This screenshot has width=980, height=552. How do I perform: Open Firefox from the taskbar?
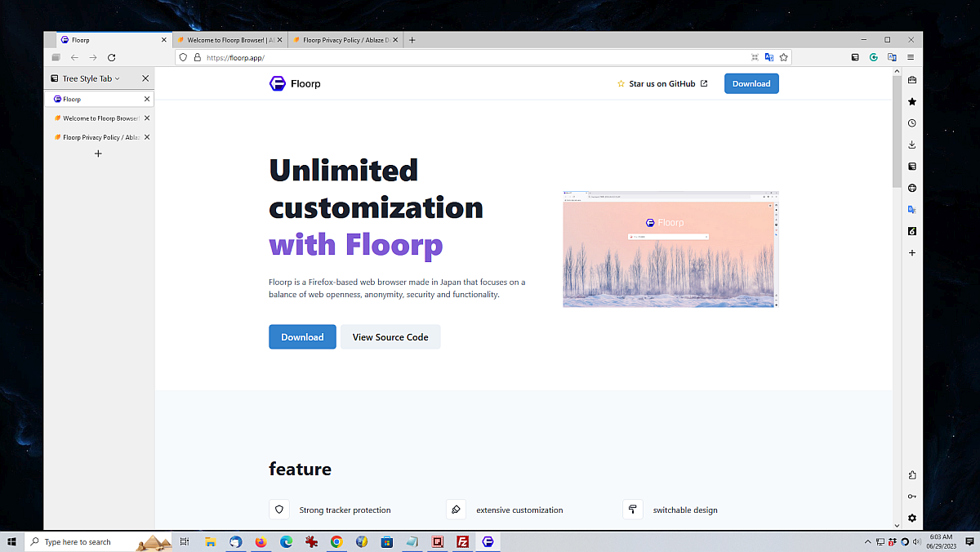[261, 541]
